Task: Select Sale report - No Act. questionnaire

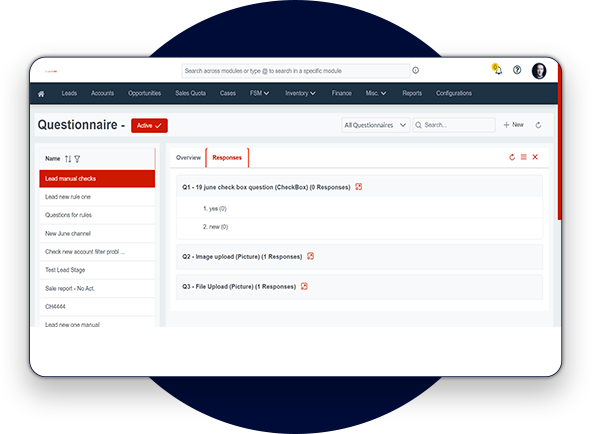Action: [97, 289]
